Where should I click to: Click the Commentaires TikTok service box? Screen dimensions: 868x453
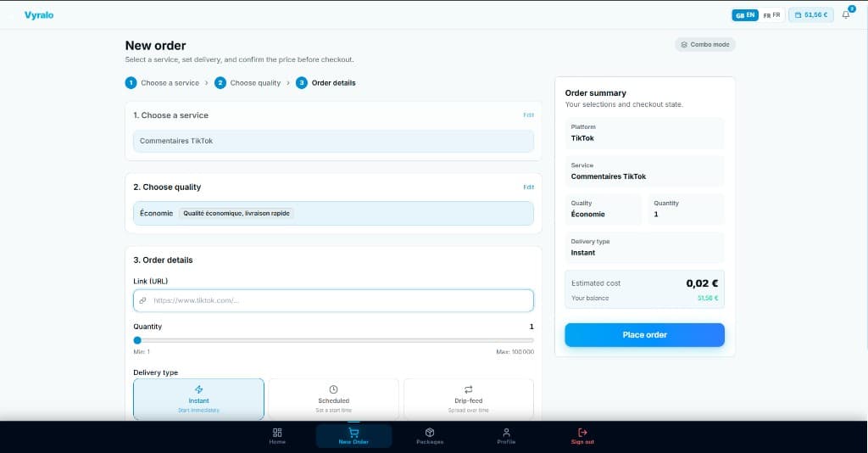click(333, 141)
